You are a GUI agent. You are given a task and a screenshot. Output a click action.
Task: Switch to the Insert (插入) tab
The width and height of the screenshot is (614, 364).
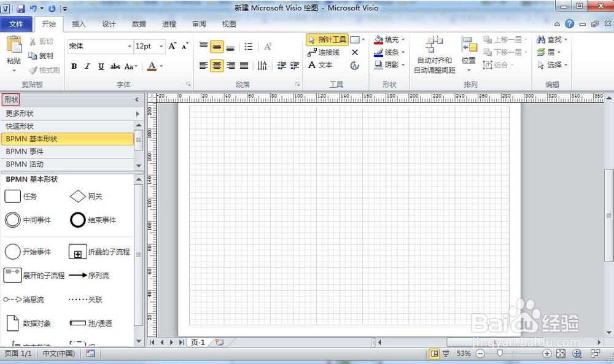pyautogui.click(x=79, y=24)
